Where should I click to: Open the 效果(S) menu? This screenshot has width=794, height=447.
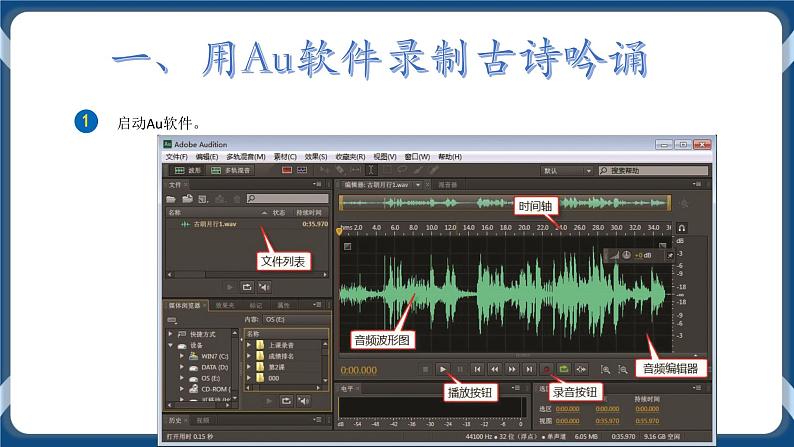pos(315,157)
